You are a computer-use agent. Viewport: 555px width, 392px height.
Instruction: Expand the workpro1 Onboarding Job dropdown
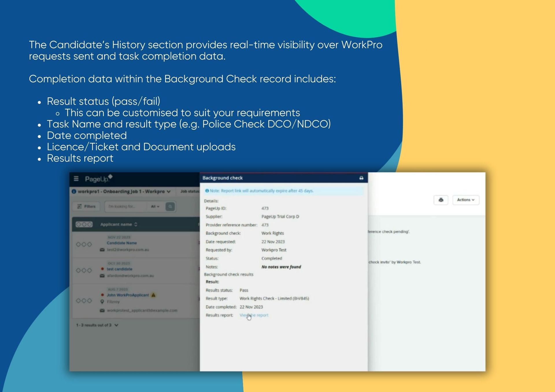(x=169, y=192)
